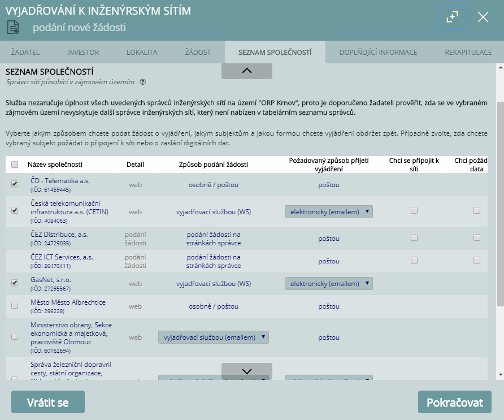Open CETIN 'elektronicky (emailem)' dropdown
Viewport: 504px width, 420px height.
click(x=328, y=212)
